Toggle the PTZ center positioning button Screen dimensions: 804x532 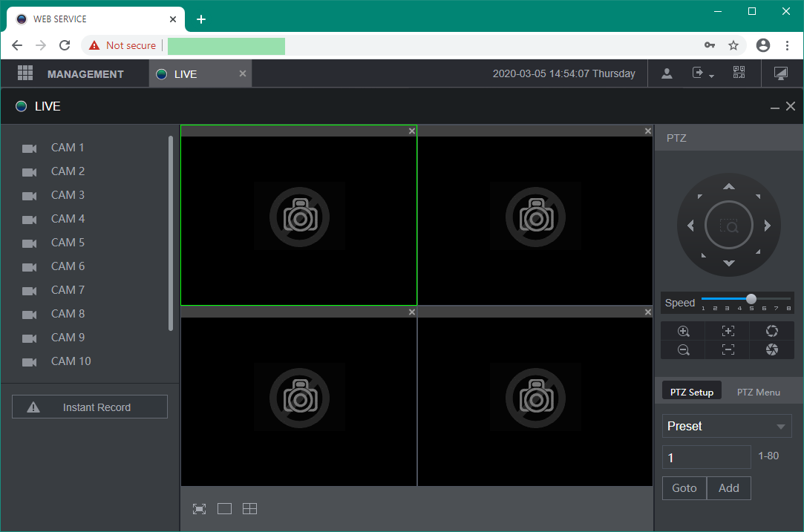tap(729, 226)
